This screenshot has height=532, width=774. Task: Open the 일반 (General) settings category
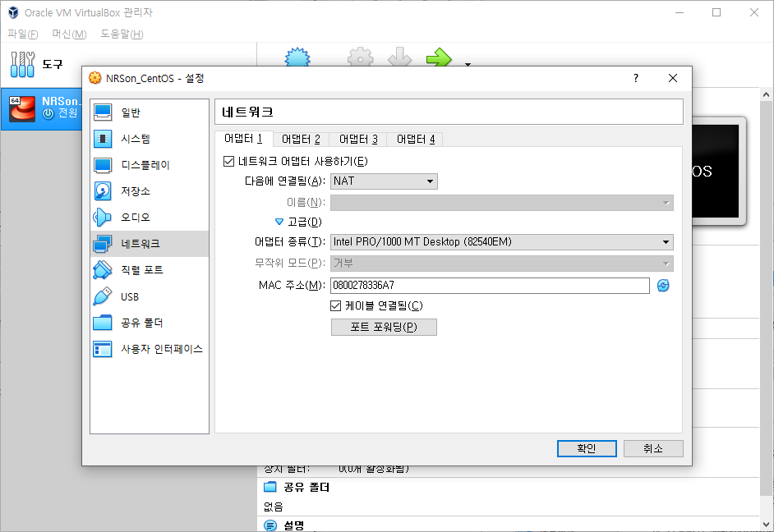point(149,112)
